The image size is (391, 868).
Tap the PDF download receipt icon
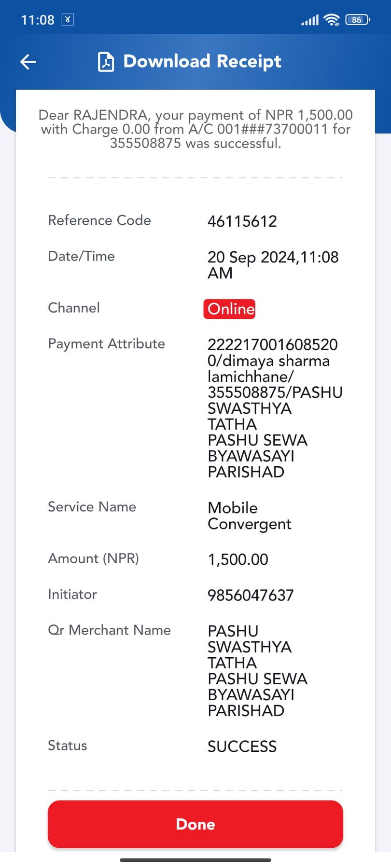pyautogui.click(x=106, y=62)
